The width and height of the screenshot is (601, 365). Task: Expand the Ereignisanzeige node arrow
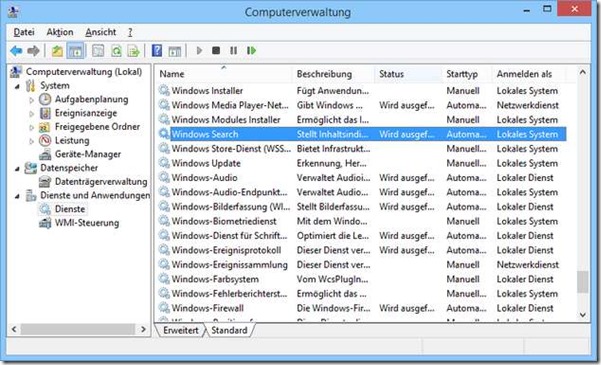coord(32,114)
